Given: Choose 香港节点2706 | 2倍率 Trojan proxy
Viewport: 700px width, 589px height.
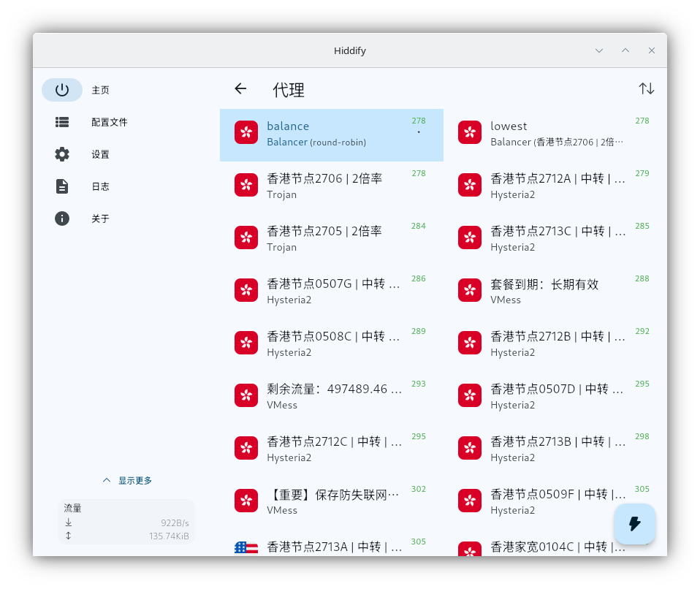Looking at the screenshot, I should point(331,186).
